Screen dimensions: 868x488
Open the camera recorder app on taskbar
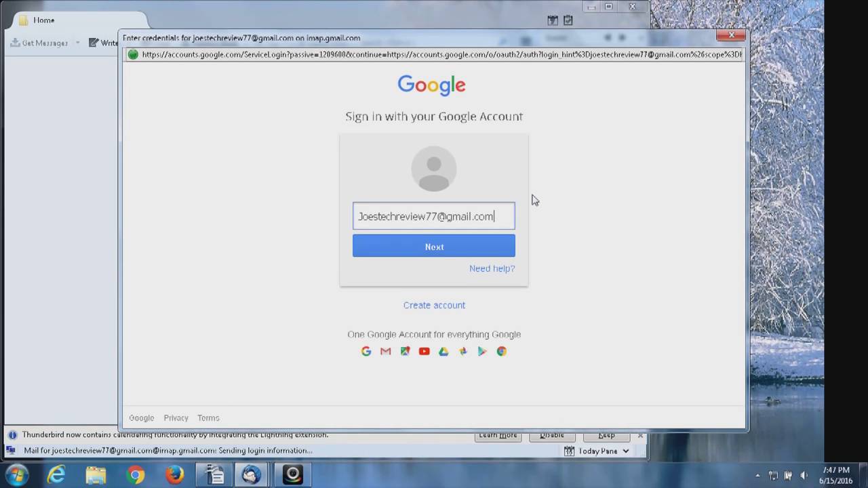pyautogui.click(x=292, y=475)
